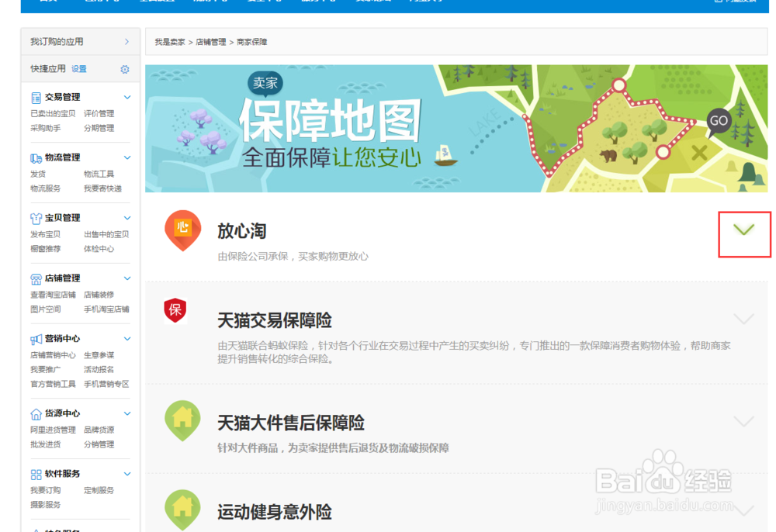Open 生意参谋
Viewport: 776px width, 532px height.
[99, 355]
